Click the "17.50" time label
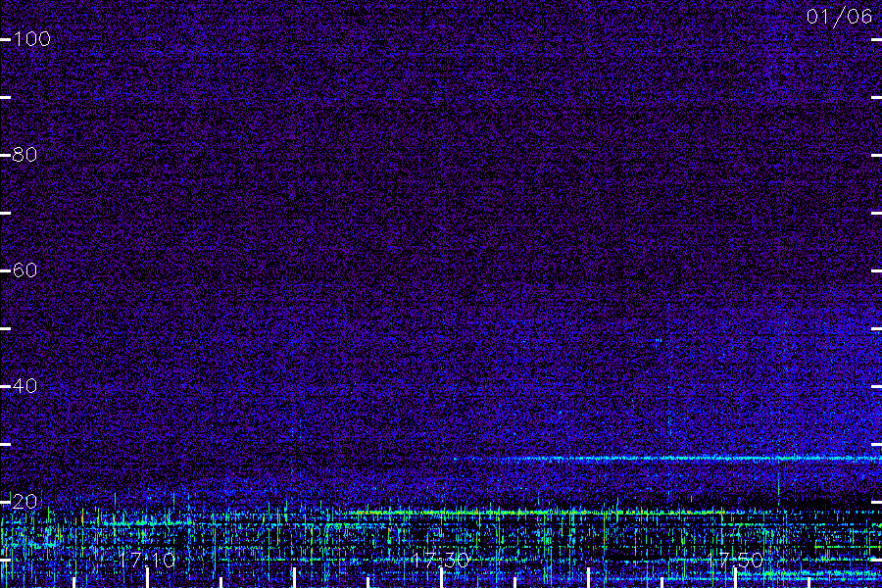This screenshot has width=882, height=588. point(734,560)
